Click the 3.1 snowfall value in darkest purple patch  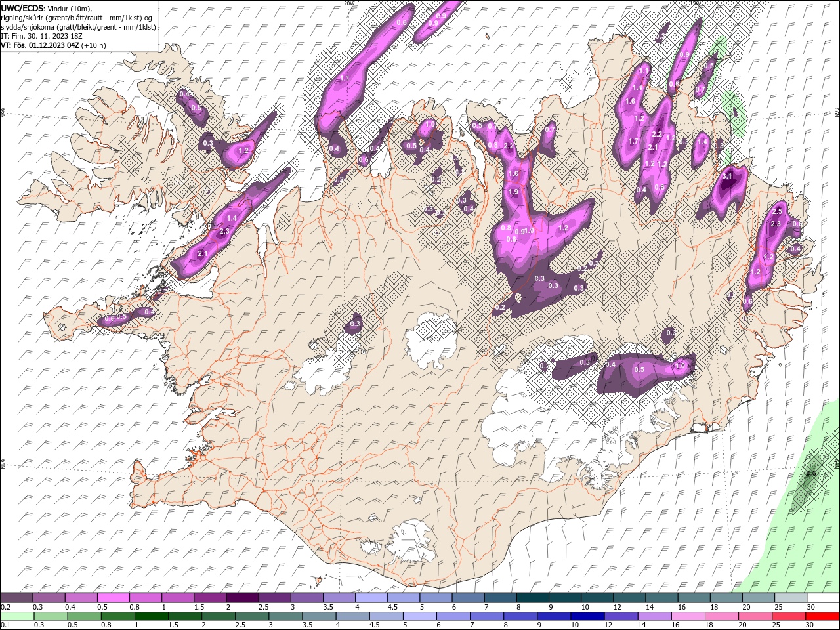(x=727, y=177)
